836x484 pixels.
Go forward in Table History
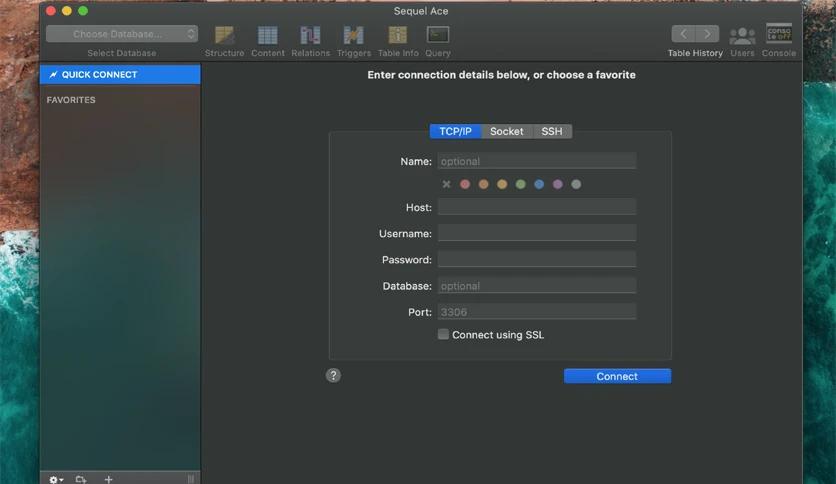[x=708, y=34]
